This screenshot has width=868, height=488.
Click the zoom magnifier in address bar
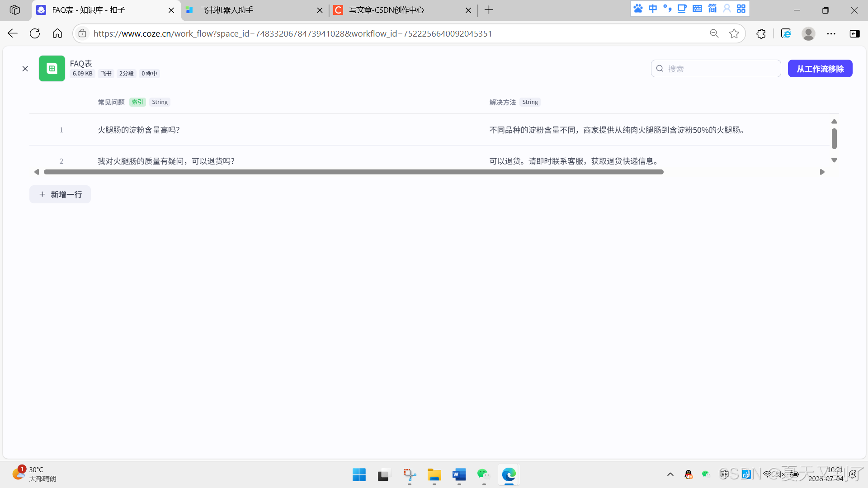(714, 33)
